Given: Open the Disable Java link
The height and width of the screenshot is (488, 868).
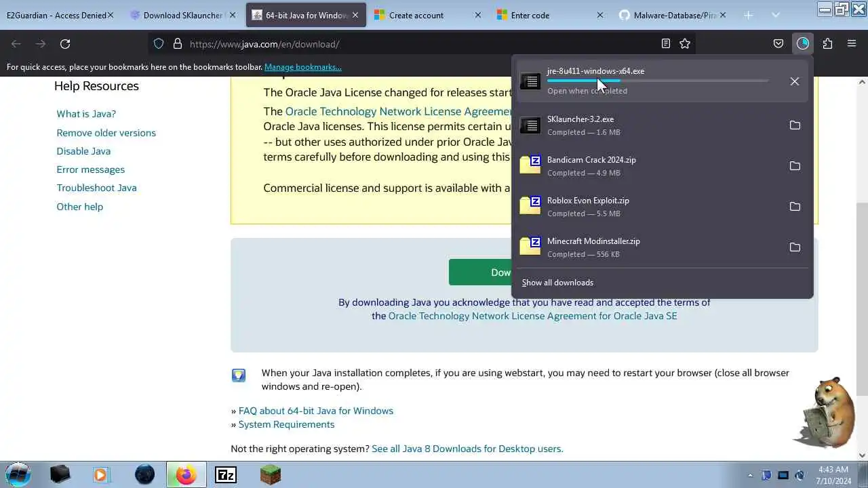Looking at the screenshot, I should coord(83,151).
